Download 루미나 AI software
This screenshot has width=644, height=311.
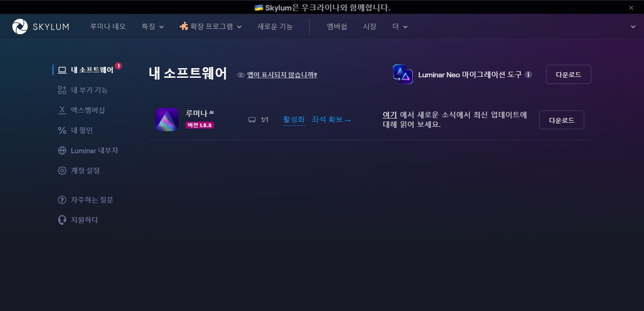[561, 120]
